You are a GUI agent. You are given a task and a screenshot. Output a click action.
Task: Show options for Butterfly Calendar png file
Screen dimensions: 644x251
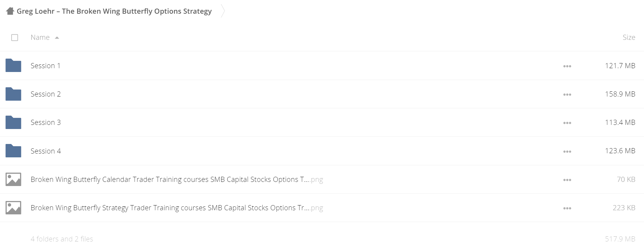567,180
